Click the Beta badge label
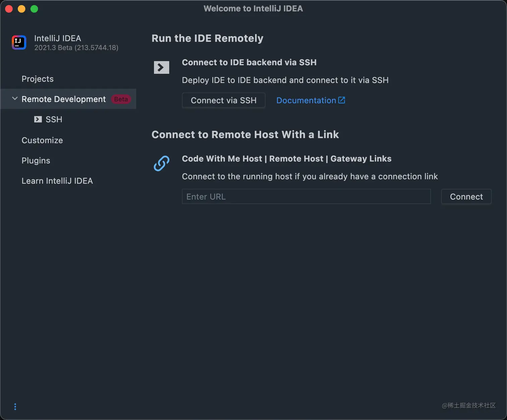The height and width of the screenshot is (420, 507). (121, 99)
